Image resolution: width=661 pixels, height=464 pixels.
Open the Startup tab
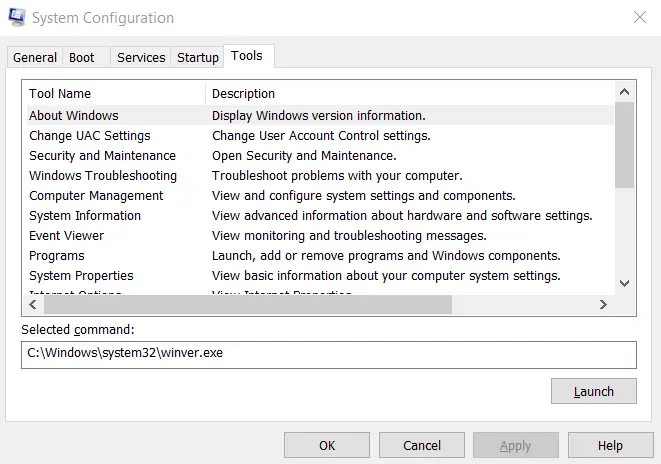[198, 57]
